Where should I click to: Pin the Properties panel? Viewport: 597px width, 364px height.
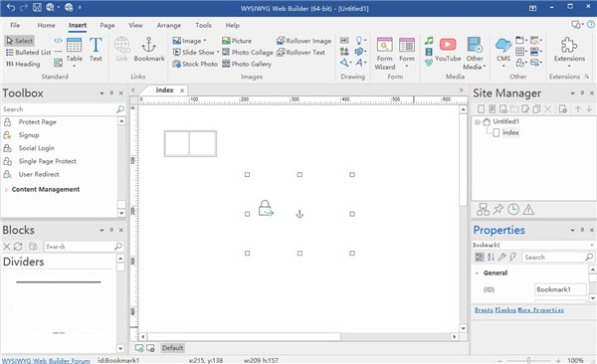(582, 230)
